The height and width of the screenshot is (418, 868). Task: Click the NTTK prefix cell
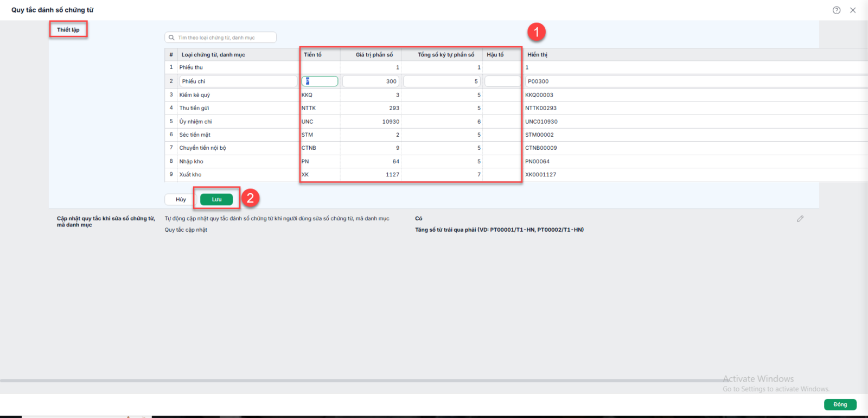[320, 108]
